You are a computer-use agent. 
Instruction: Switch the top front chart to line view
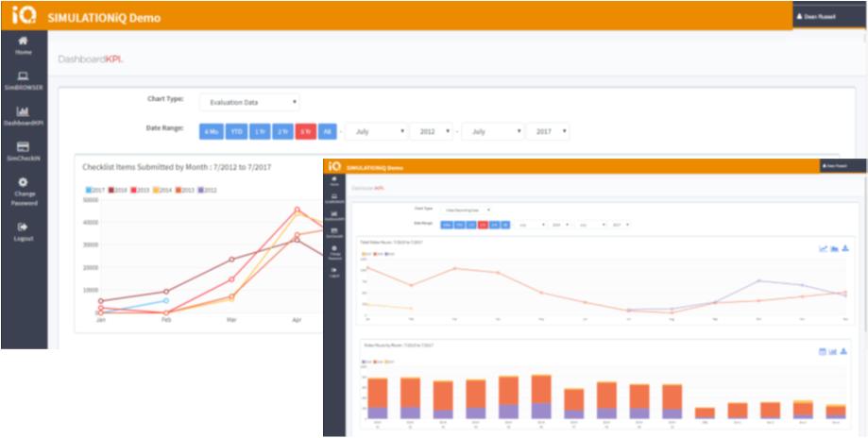(824, 249)
